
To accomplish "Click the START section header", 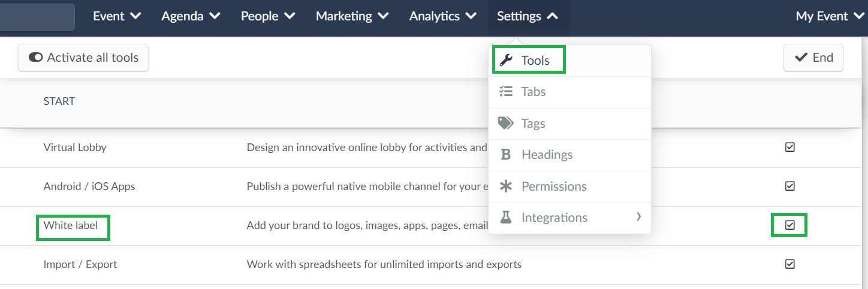I will [x=59, y=101].
